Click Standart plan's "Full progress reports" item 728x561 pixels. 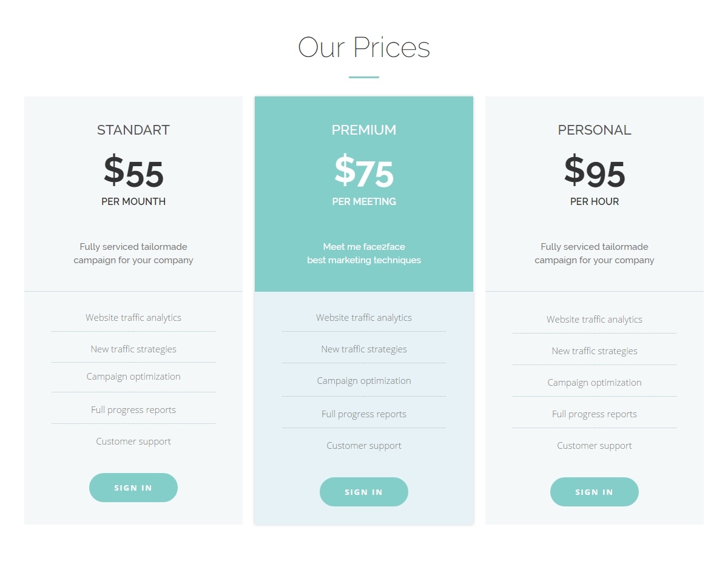point(133,409)
